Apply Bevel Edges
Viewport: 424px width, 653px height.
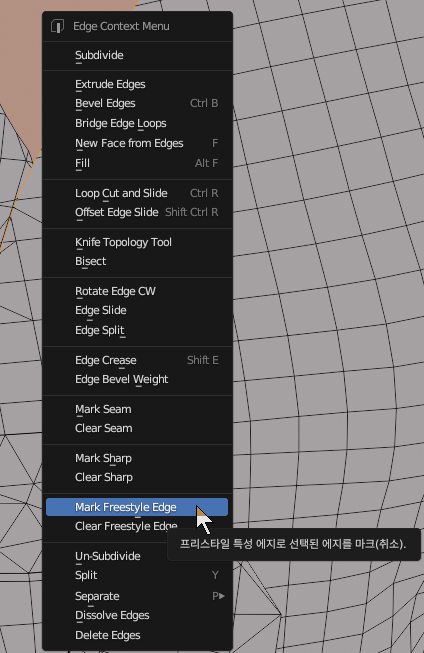(x=137, y=104)
